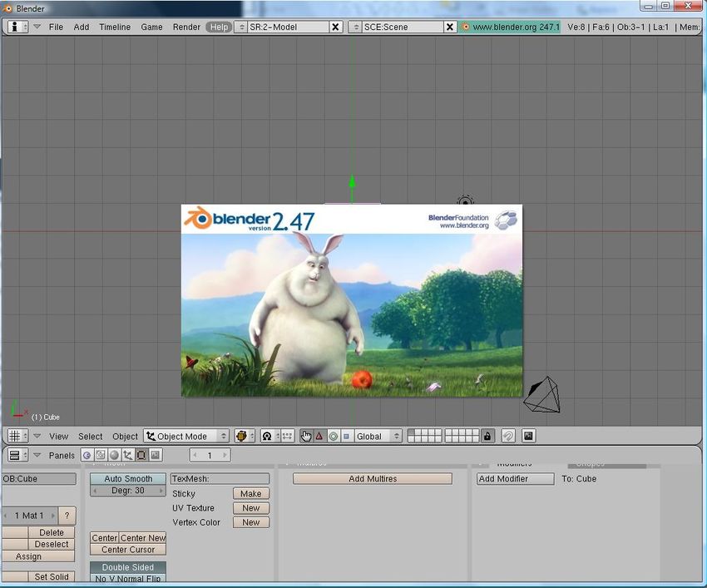
Task: Toggle layer lock to scene icon
Action: [x=487, y=436]
